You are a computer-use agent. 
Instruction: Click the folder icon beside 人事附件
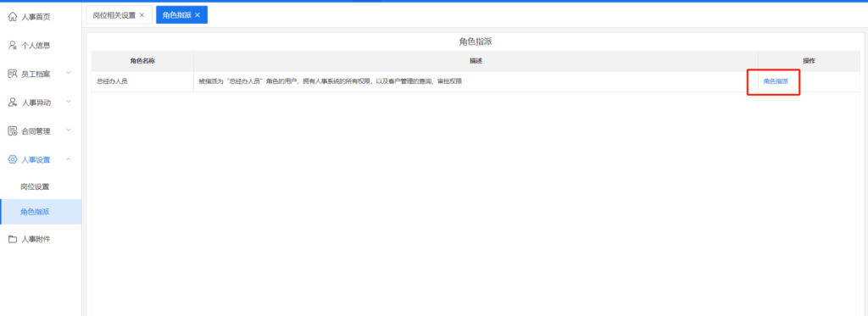coord(12,239)
